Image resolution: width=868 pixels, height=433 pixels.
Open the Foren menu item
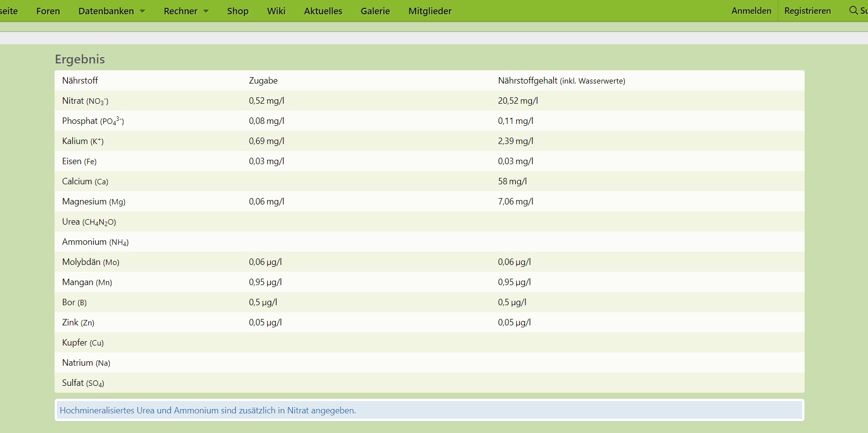[48, 11]
